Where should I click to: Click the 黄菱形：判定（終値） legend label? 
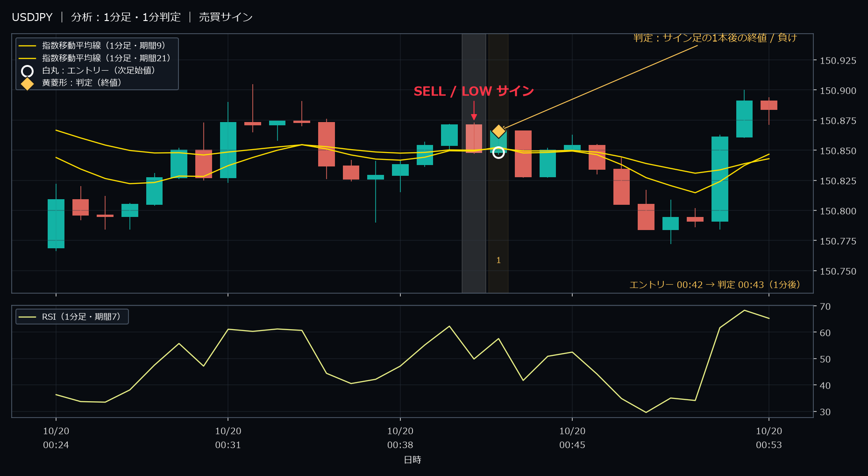[82, 82]
